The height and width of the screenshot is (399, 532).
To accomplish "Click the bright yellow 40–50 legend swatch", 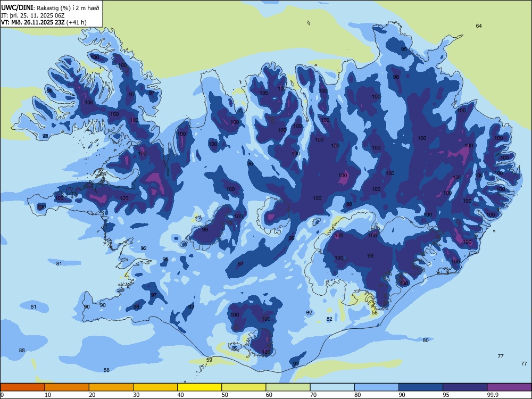I will coord(199,387).
